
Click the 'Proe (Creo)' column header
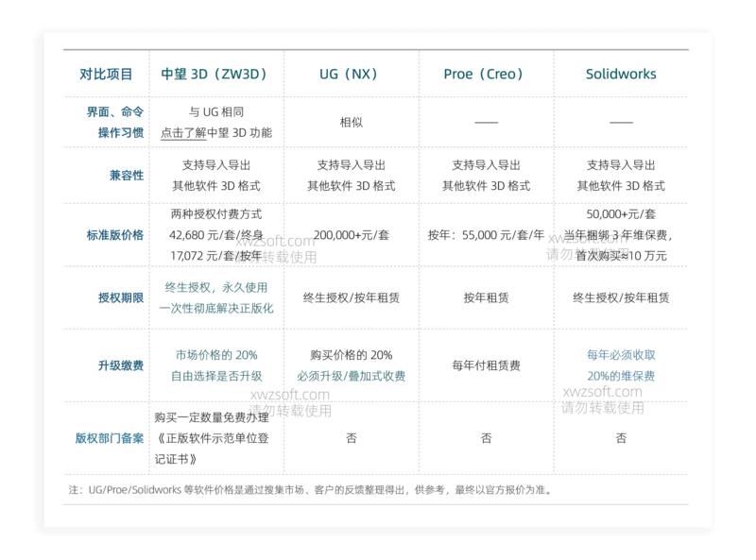[486, 75]
